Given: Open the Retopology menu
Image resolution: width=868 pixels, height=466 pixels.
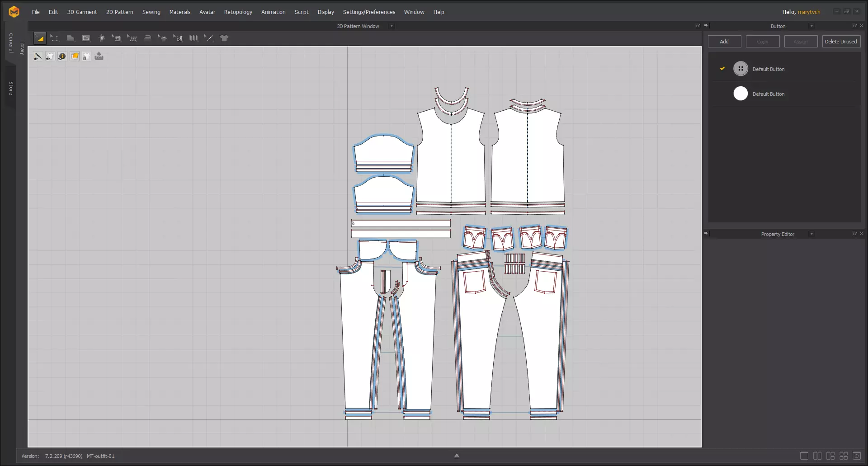Looking at the screenshot, I should point(238,12).
